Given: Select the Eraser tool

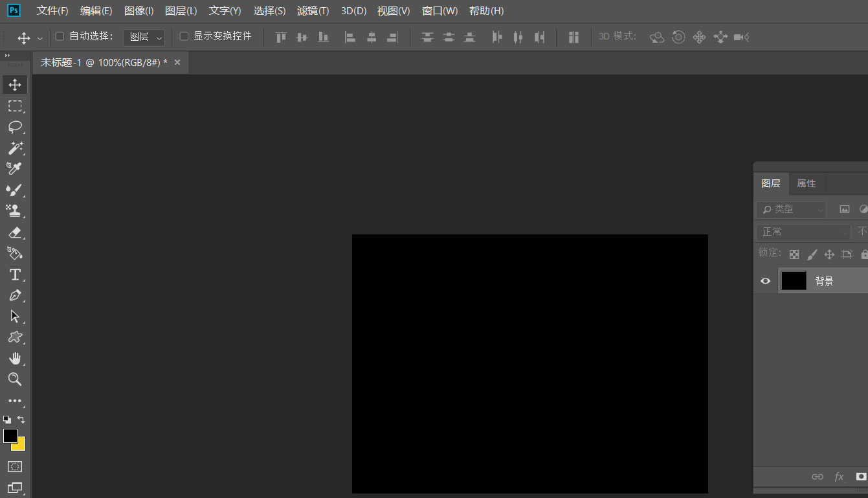Looking at the screenshot, I should tap(15, 232).
